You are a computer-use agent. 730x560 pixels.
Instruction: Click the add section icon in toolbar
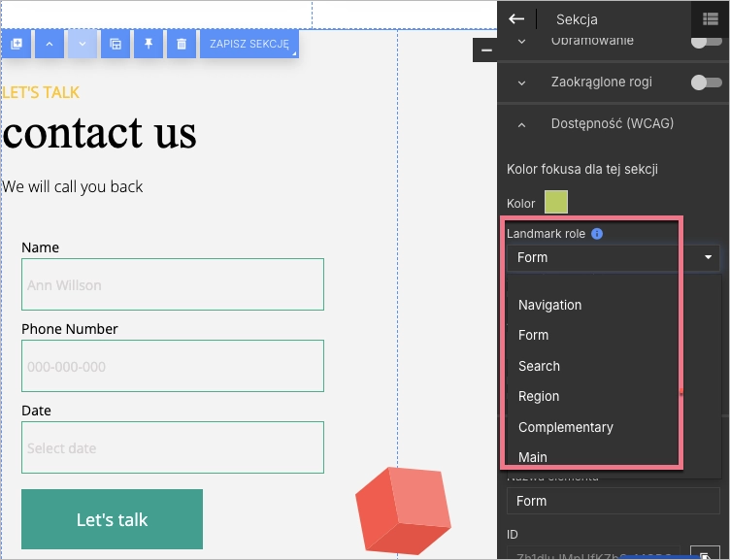(x=16, y=45)
